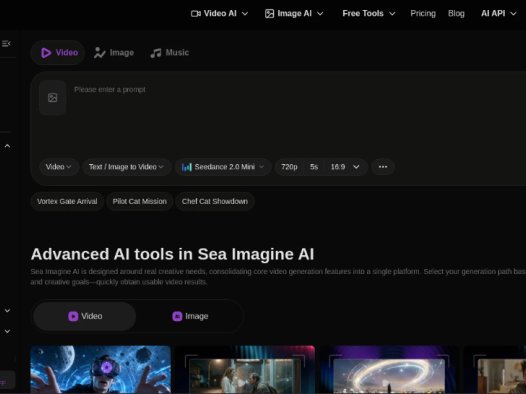The image size is (526, 394).
Task: Open the Seedance 2.0 Mini model dropdown
Action: point(223,167)
